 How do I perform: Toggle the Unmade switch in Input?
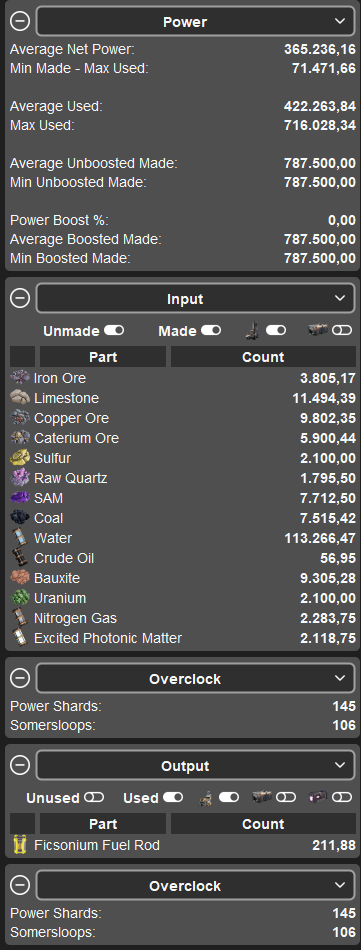tap(114, 331)
